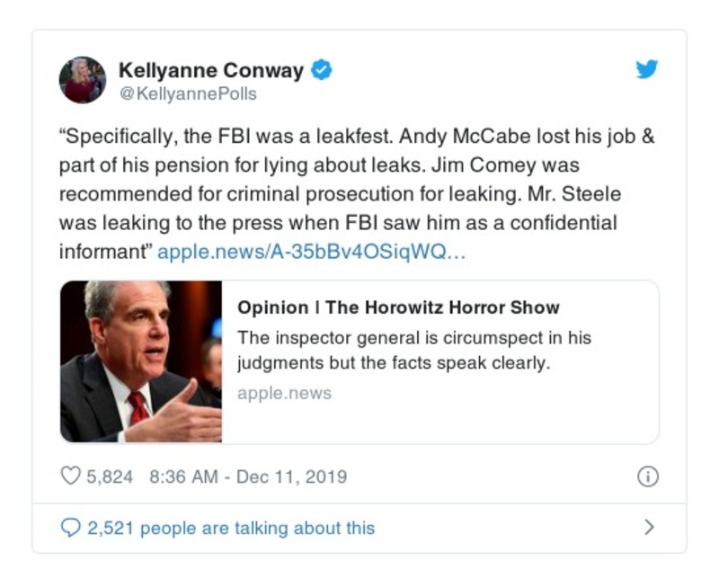
Task: Click the apple.news domain in card
Action: pos(284,393)
